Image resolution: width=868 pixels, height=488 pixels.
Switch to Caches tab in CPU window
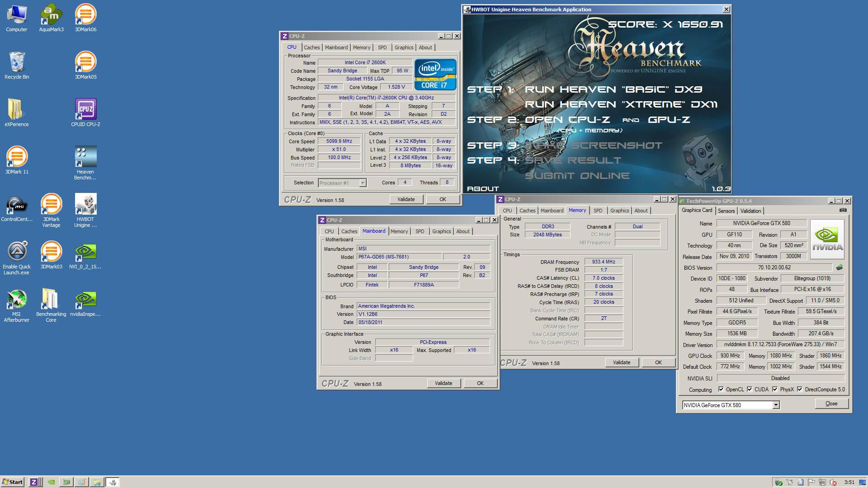click(x=311, y=47)
